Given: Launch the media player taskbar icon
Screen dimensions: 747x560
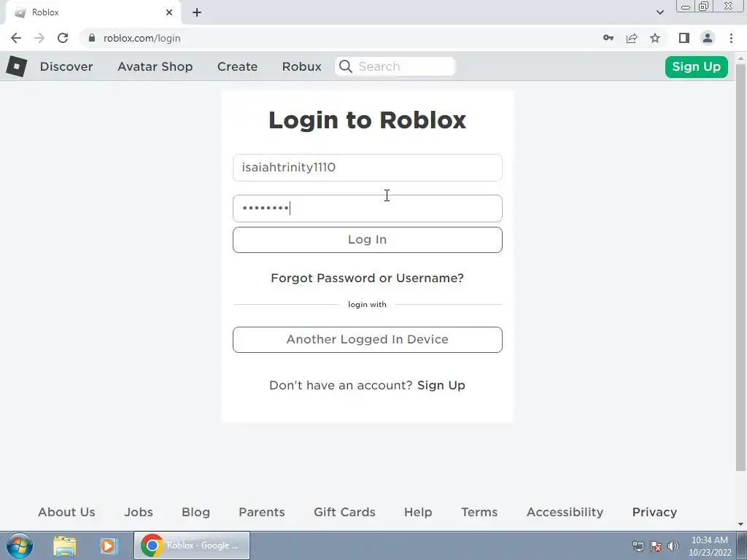Looking at the screenshot, I should click(x=109, y=545).
